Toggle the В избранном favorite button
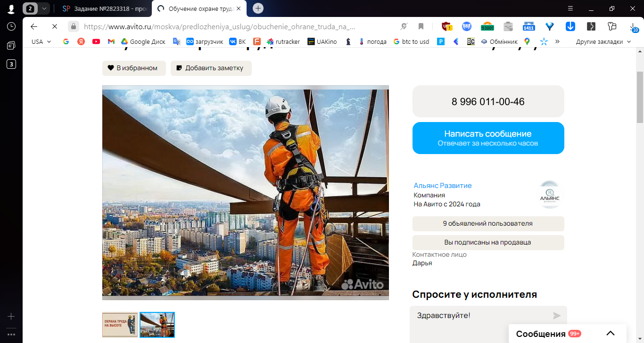Screen dimensions: 644x343 pyautogui.click(x=134, y=68)
